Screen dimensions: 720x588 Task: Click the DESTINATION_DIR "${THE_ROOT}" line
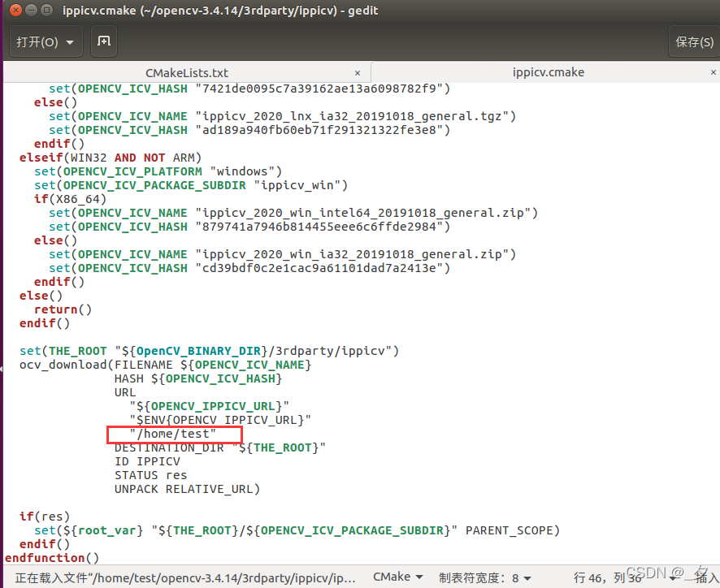click(x=220, y=447)
